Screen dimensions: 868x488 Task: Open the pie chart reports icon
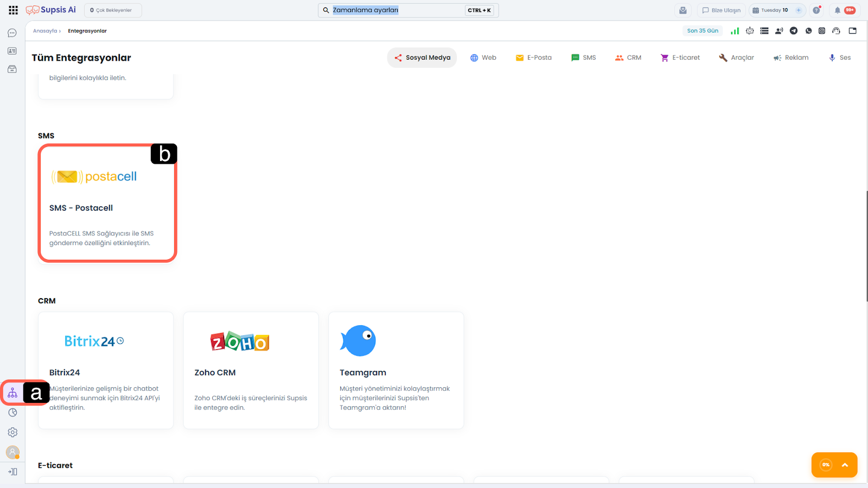[12, 413]
